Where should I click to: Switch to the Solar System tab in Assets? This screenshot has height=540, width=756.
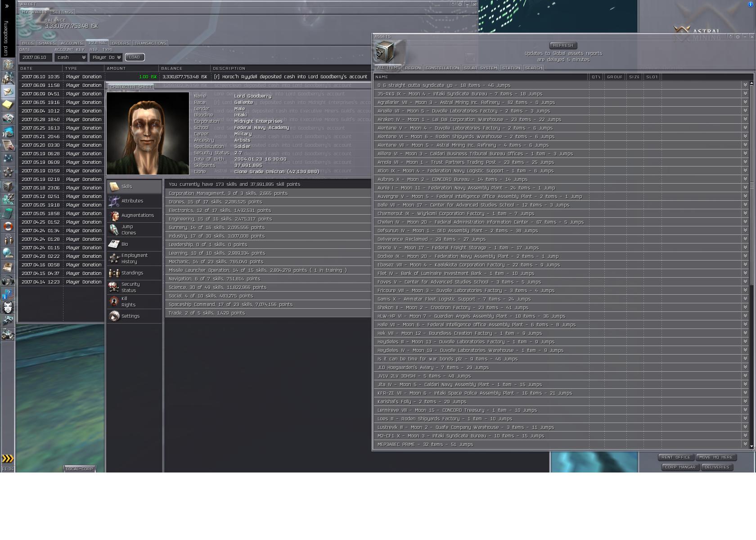point(481,68)
